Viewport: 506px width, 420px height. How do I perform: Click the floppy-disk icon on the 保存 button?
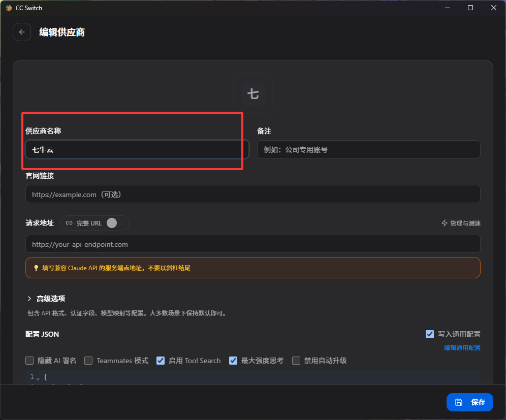(459, 402)
